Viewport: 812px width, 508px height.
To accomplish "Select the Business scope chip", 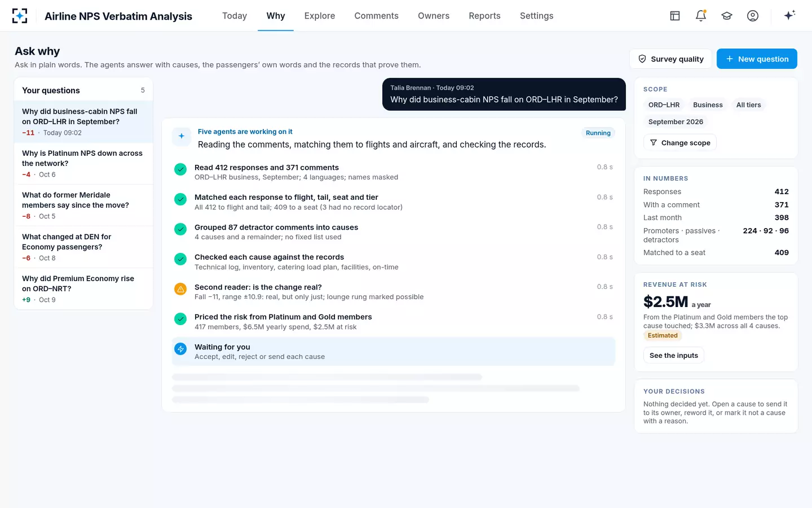I will coord(708,105).
